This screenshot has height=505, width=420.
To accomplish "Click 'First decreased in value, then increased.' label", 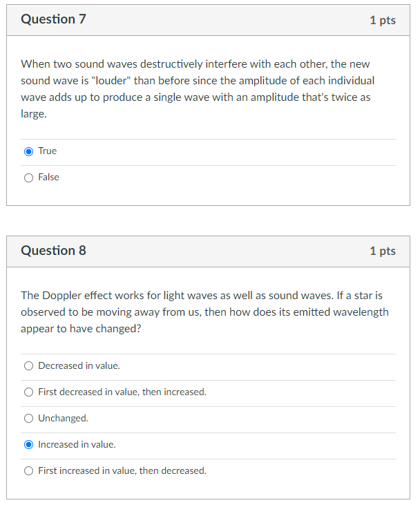I will click(122, 392).
